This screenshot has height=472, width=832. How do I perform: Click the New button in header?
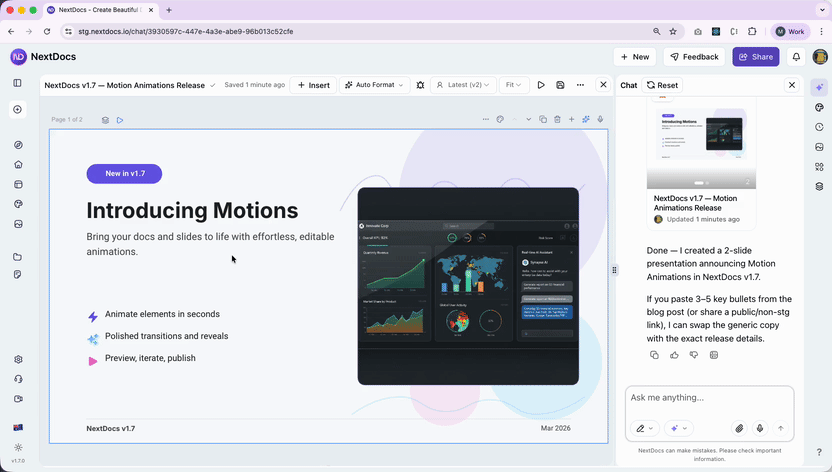(635, 57)
